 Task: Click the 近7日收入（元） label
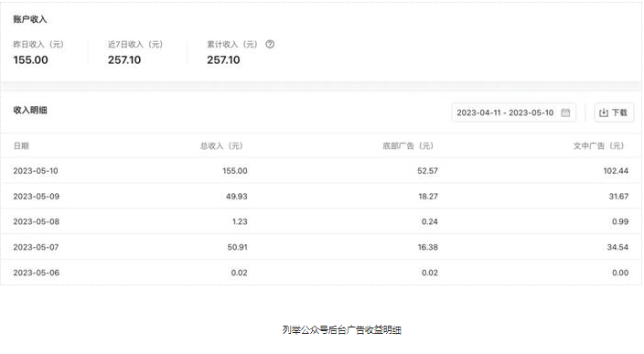coord(135,44)
